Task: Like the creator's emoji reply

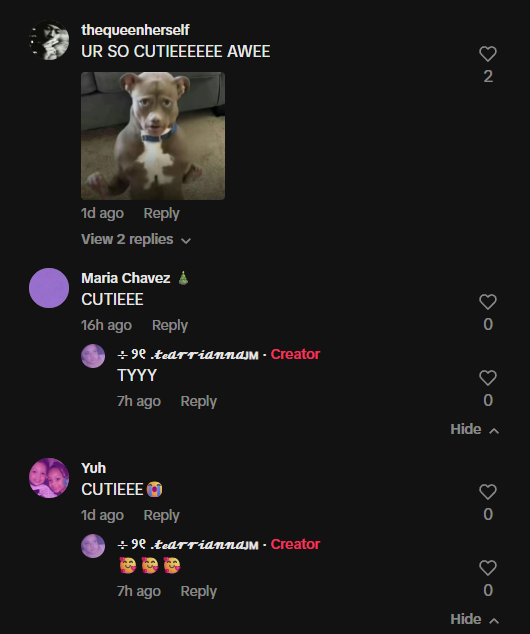Action: click(x=488, y=568)
